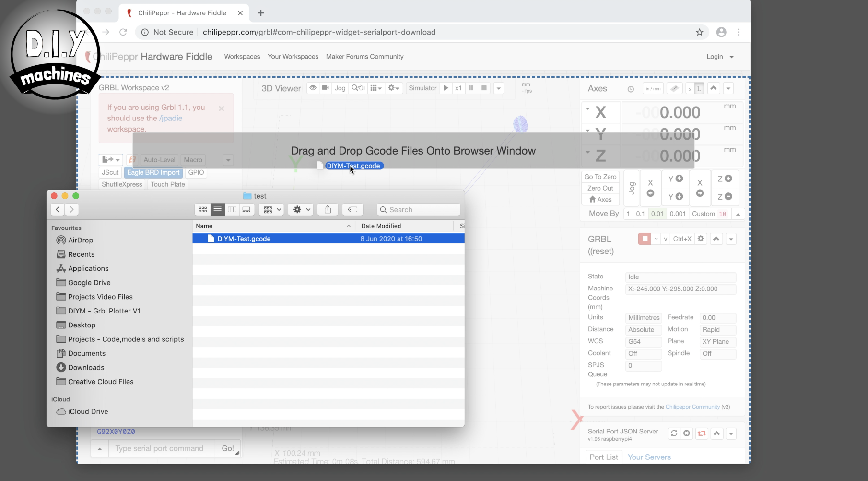Open the Workspaces menu

242,56
